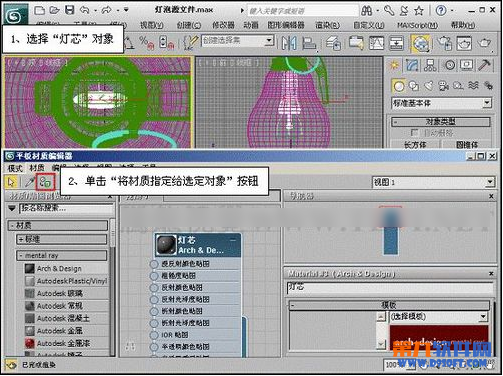Collapse the mental ray group
Viewport: 503px width, 376px height.
click(62, 256)
